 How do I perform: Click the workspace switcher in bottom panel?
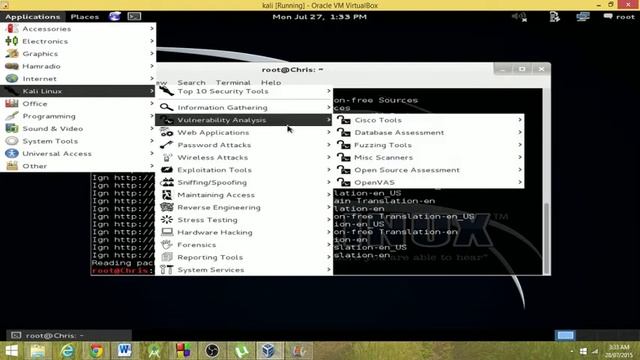pos(565,335)
